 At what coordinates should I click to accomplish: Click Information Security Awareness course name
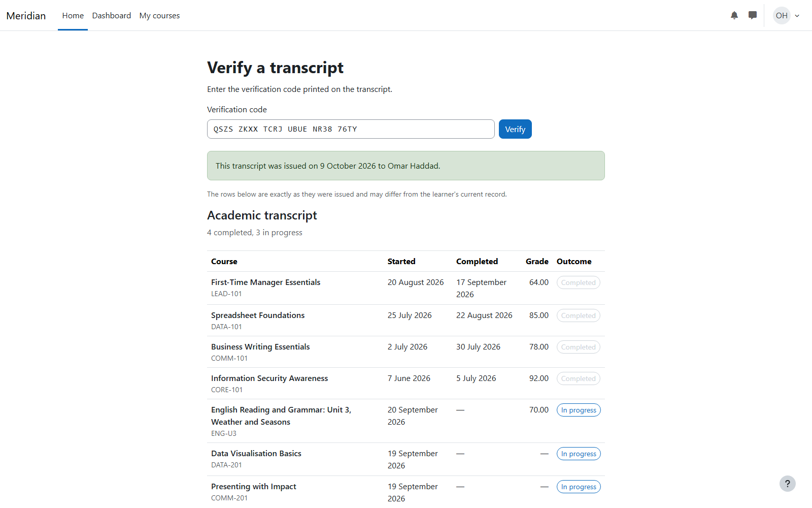point(269,378)
